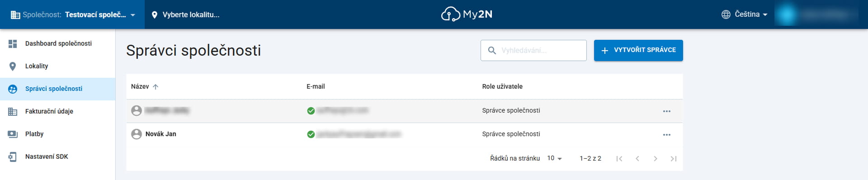Click Správce společnosti role in Novák Jan row
This screenshot has width=868, height=180.
[511, 134]
